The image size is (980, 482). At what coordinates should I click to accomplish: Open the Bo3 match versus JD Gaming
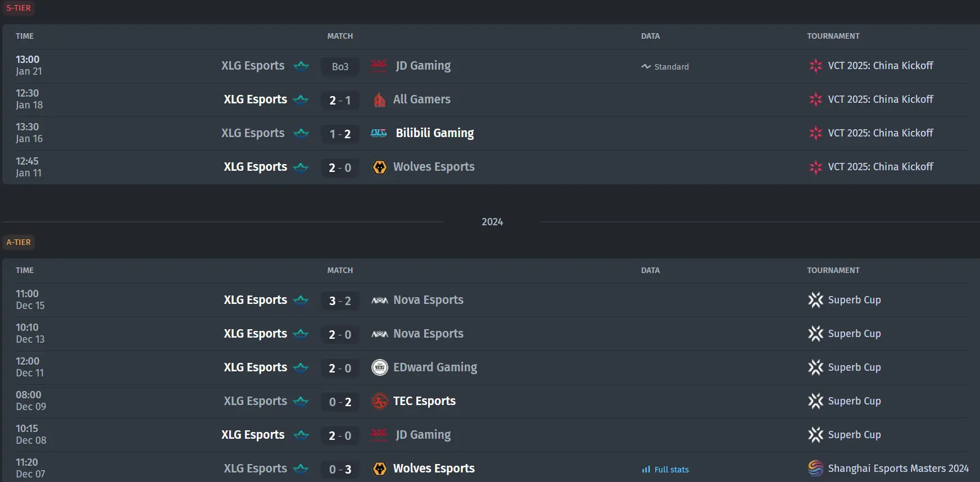coord(340,66)
